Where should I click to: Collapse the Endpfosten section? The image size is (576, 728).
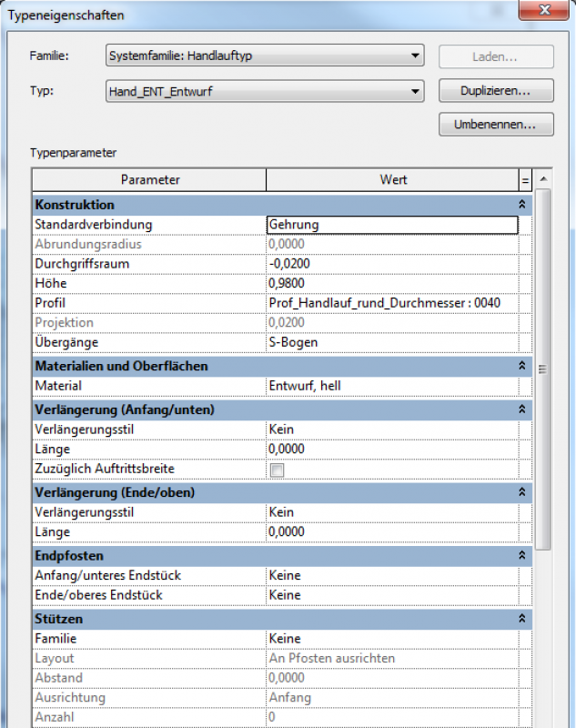coord(522,555)
